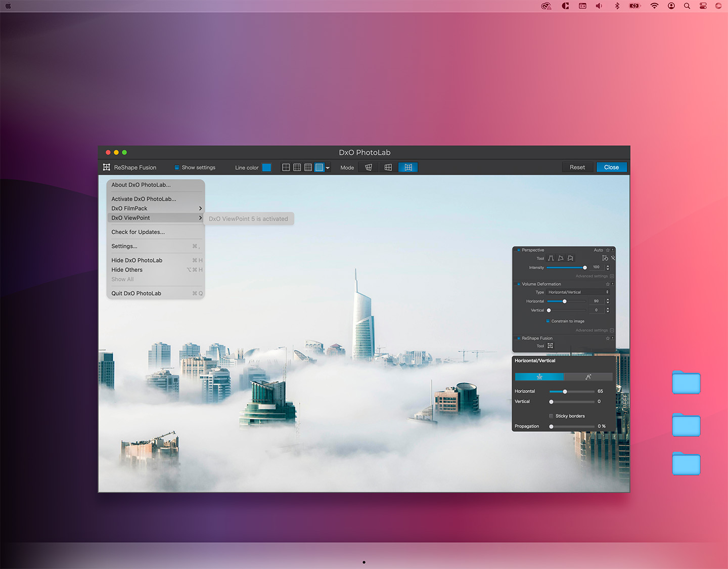Screen dimensions: 728x569
Task: Expand Perspective Advanced settings
Action: coord(612,276)
